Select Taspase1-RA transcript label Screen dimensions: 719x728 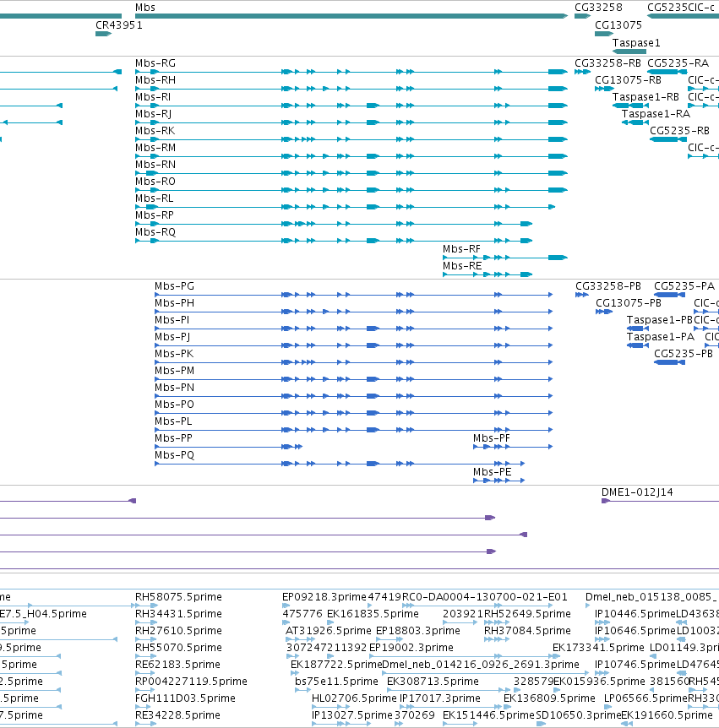(x=656, y=114)
